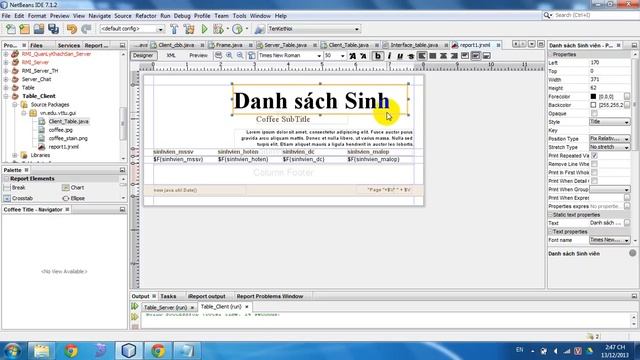Screen dimensions: 640x360
Task: Open the Tools menu
Action: click(x=239, y=16)
